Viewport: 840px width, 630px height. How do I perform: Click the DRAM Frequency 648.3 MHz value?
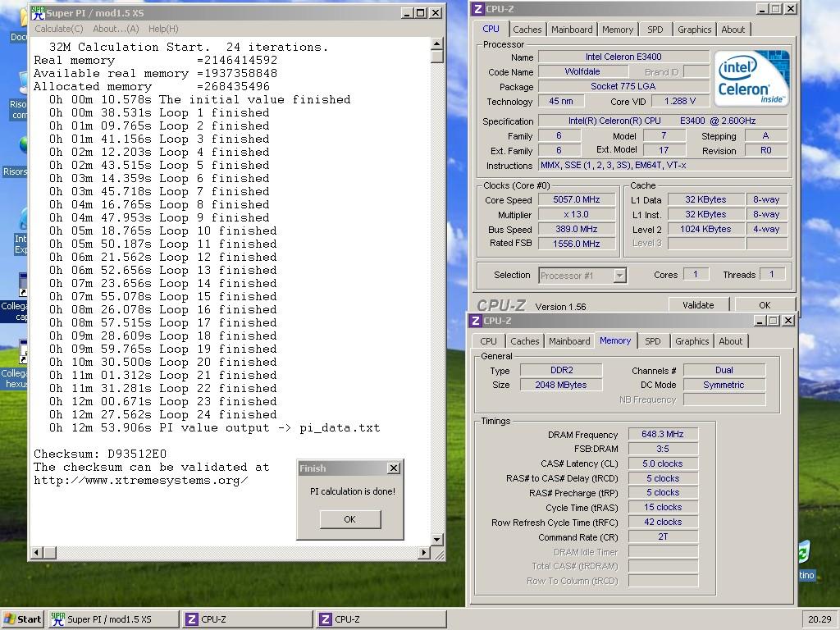coord(663,435)
